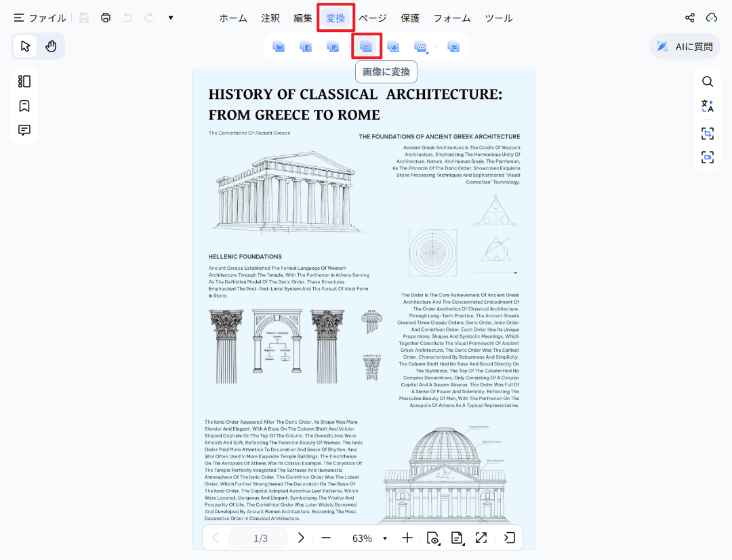Convert PDF to Word icon

(x=279, y=47)
